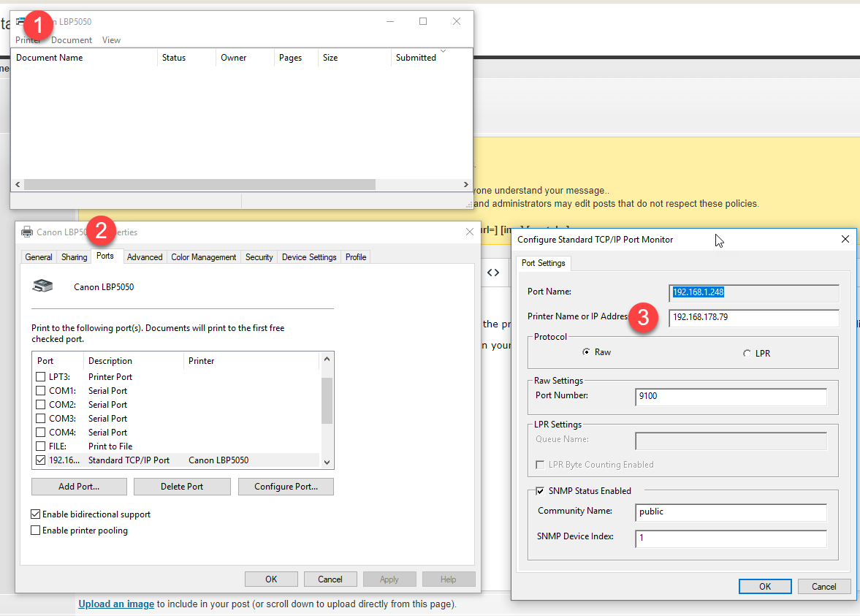This screenshot has height=616, width=860.
Task: Toggle Enable bidirectional support checkbox
Action: 36,514
